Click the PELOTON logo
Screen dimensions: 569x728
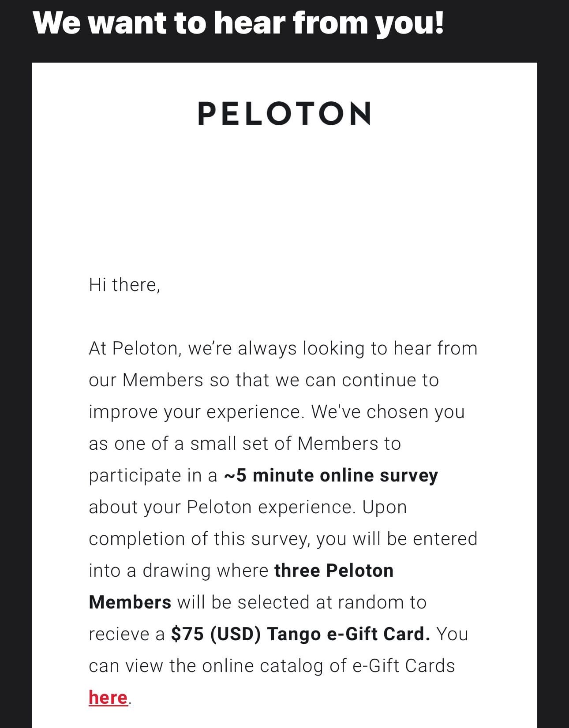tap(284, 113)
